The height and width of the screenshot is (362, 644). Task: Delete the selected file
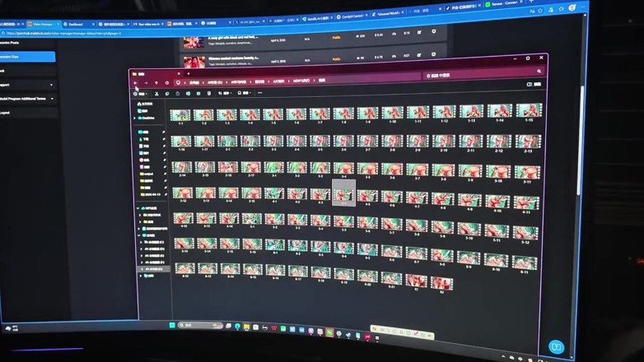point(209,94)
